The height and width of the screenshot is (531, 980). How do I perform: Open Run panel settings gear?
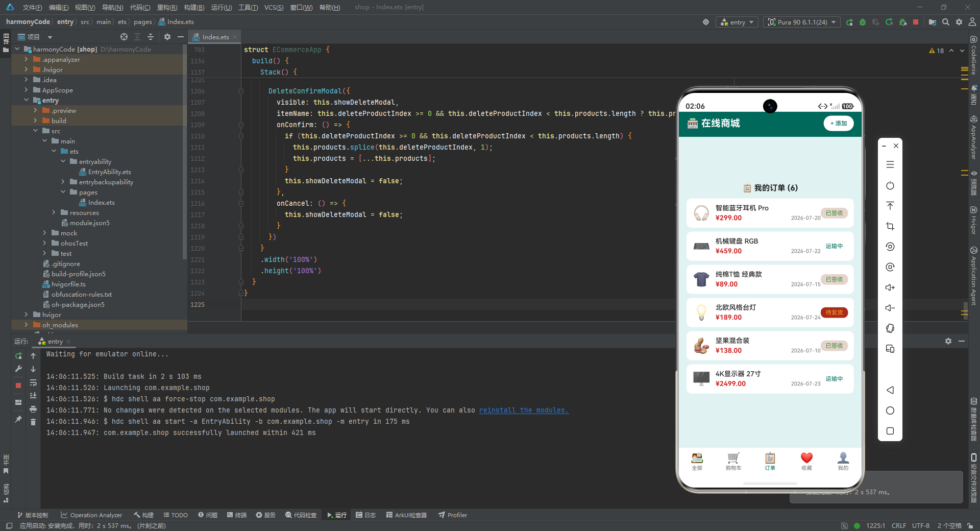(948, 341)
